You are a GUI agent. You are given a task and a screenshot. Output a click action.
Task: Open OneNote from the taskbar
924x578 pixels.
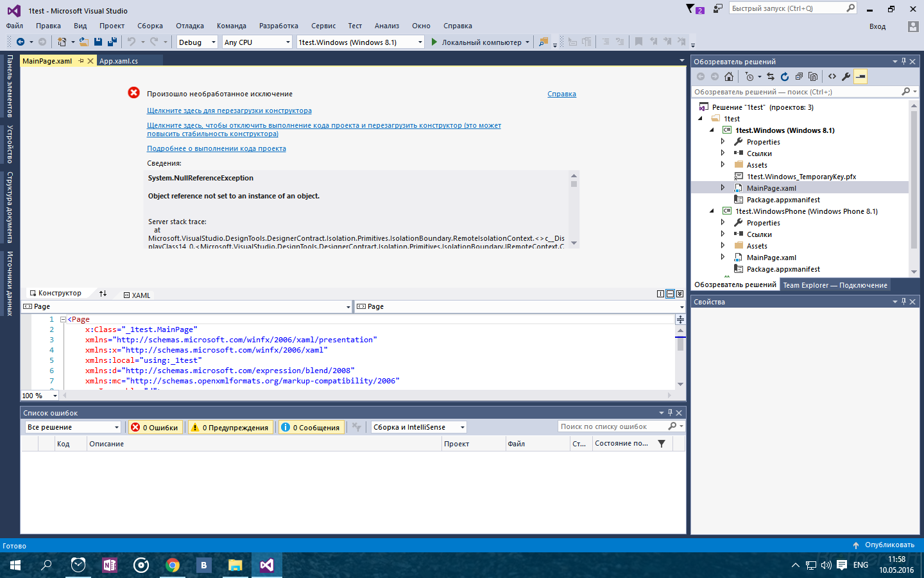pos(110,565)
